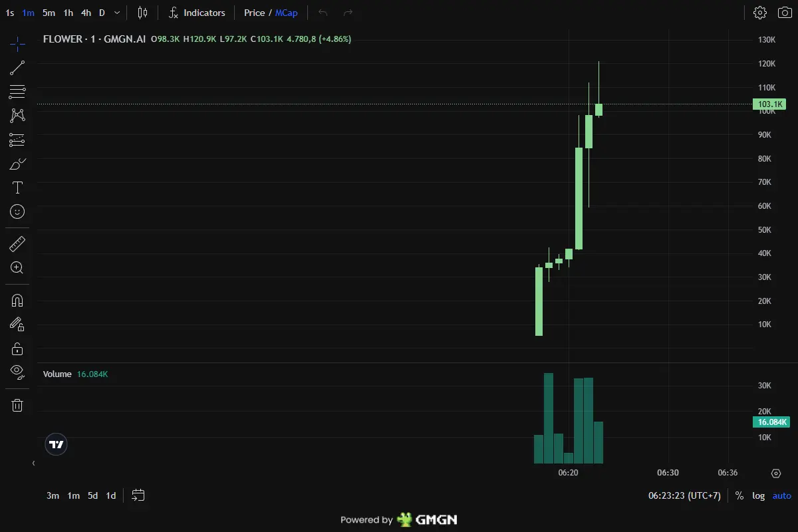This screenshot has width=798, height=532.
Task: Activate the zoom in tool
Action: point(17,268)
